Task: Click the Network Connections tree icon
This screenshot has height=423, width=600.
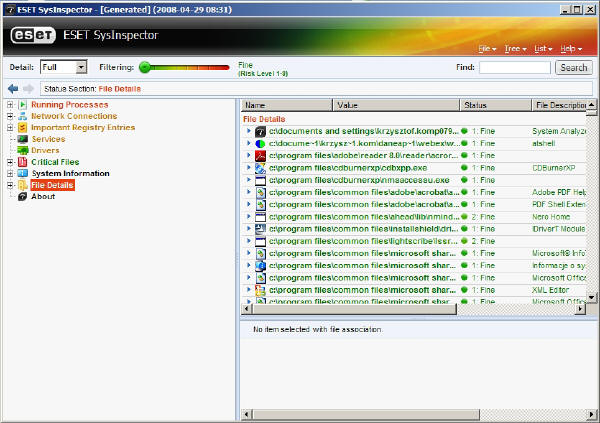Action: coord(23,116)
